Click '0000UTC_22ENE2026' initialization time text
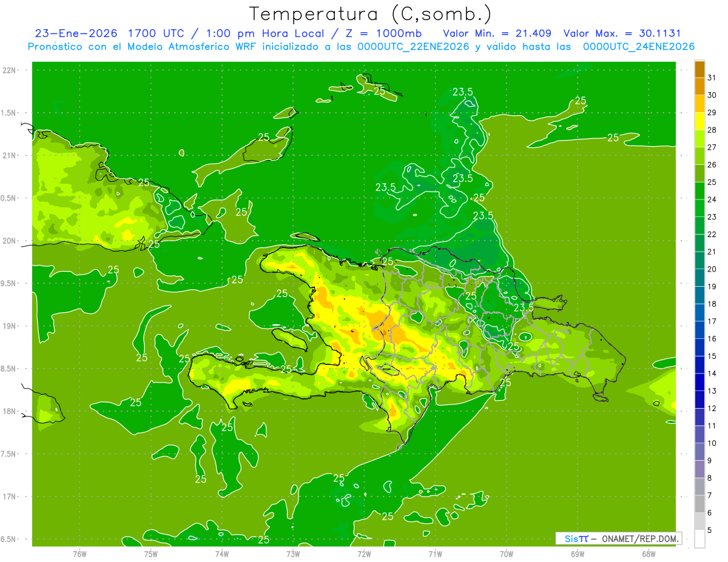Image resolution: width=728 pixels, height=562 pixels. point(413,47)
